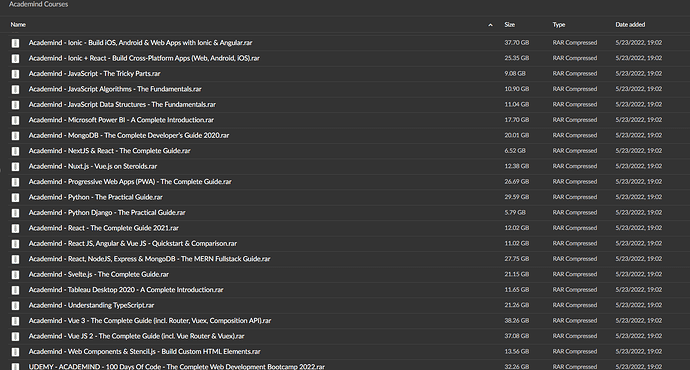Click the 20.01 GB size value

517,135
